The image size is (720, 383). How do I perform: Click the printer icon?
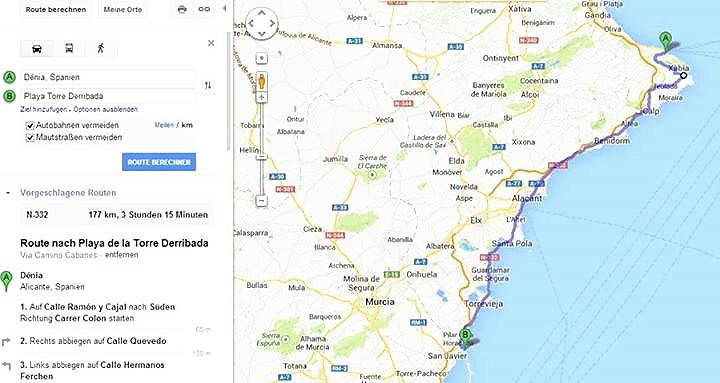182,9
